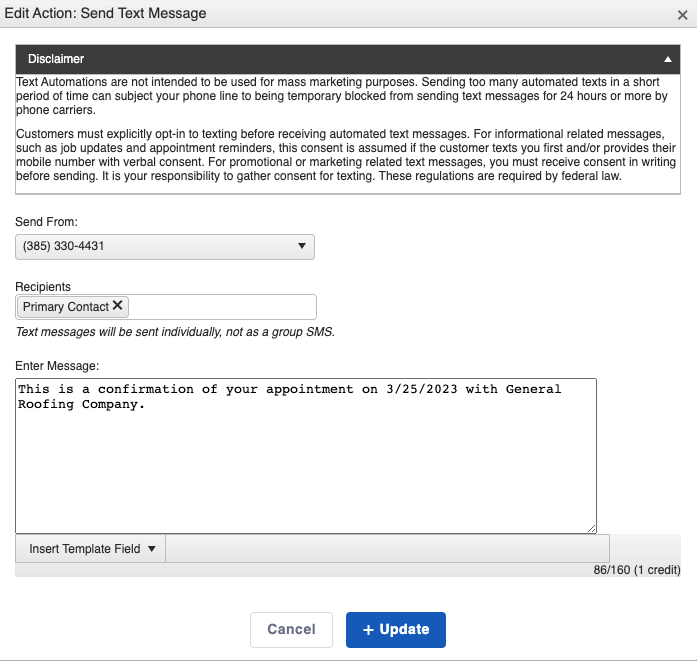Open Insert Template Field dropdown
Viewport: 697px width, 661px height.
pos(91,549)
